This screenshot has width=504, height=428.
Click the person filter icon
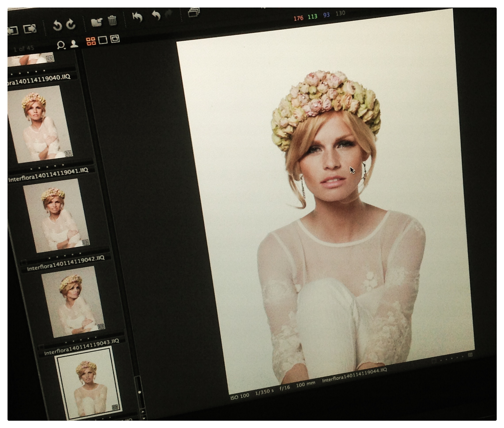[x=74, y=44]
